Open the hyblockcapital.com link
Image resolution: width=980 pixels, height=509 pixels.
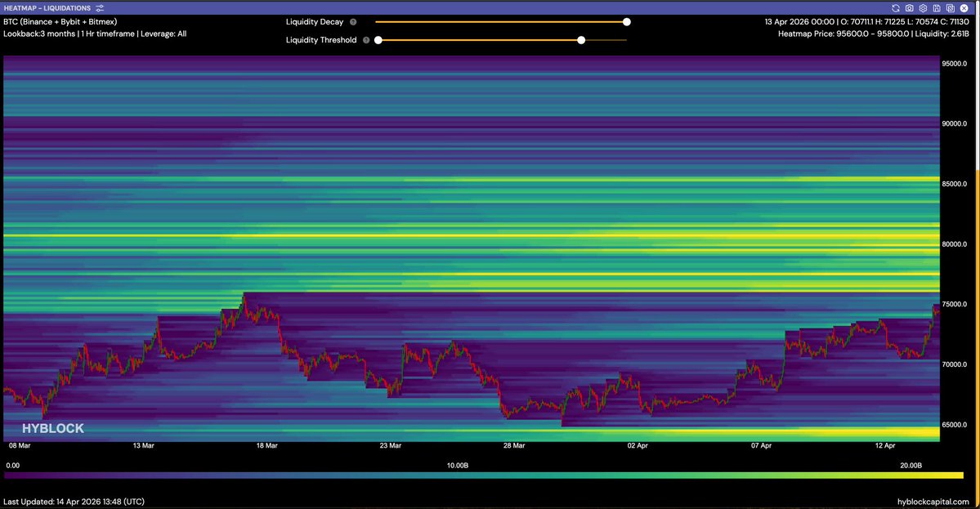tap(933, 501)
